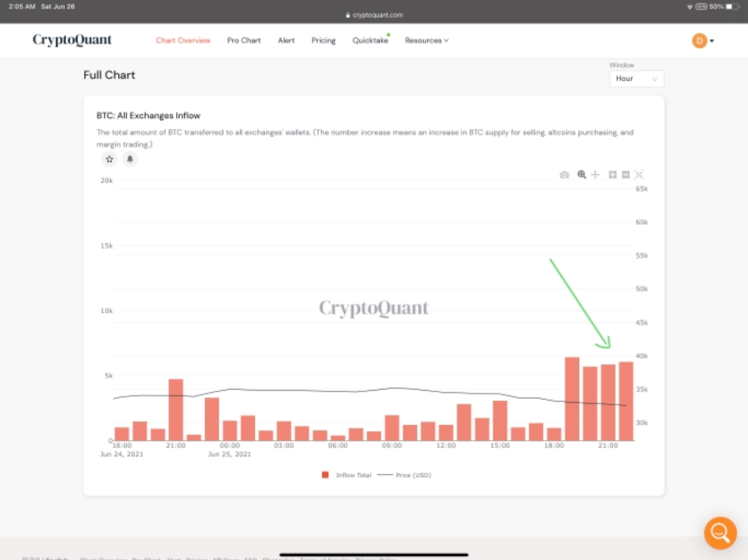
Task: Open the Window dropdown set to Hour
Action: pos(636,78)
